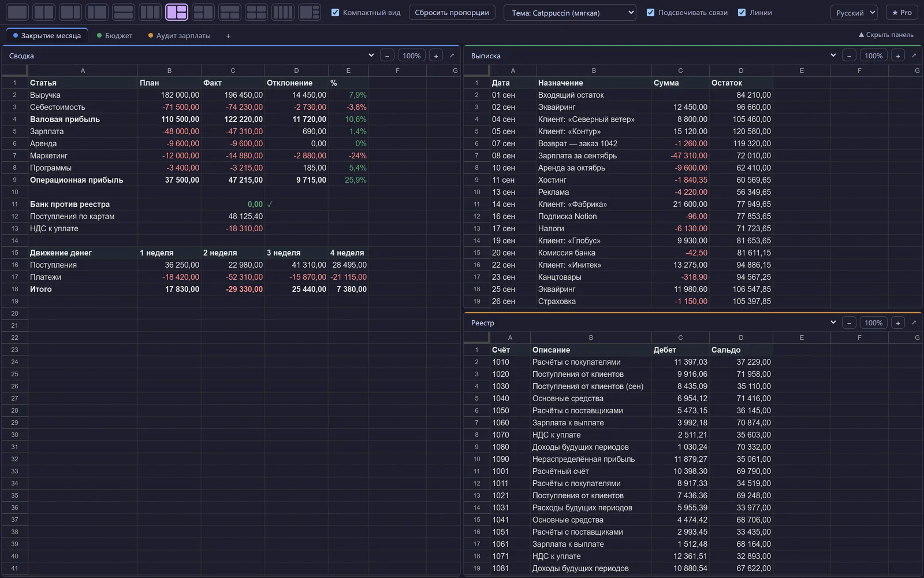Viewport: 924px width, 578px height.
Task: Zoom out the Реестр pane with minus
Action: 849,323
